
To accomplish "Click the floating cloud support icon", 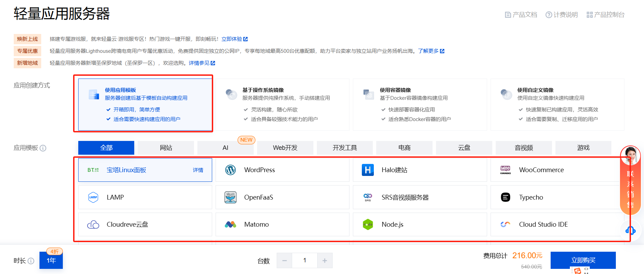I will pos(630,230).
